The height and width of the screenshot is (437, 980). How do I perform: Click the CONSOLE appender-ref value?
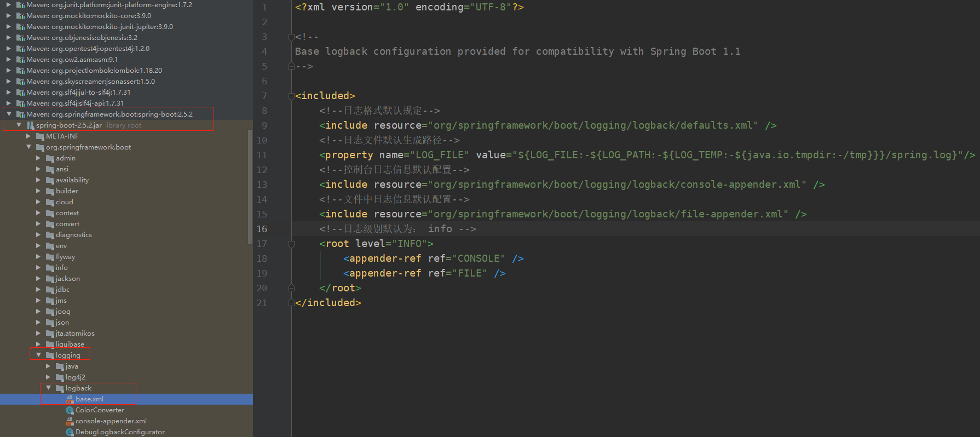479,258
